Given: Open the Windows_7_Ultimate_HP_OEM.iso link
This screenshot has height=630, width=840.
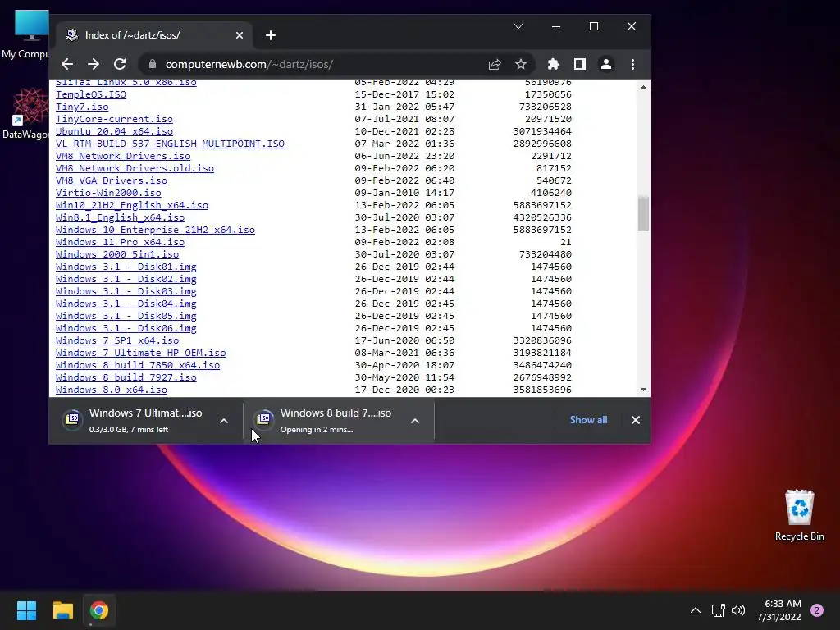Looking at the screenshot, I should (141, 353).
